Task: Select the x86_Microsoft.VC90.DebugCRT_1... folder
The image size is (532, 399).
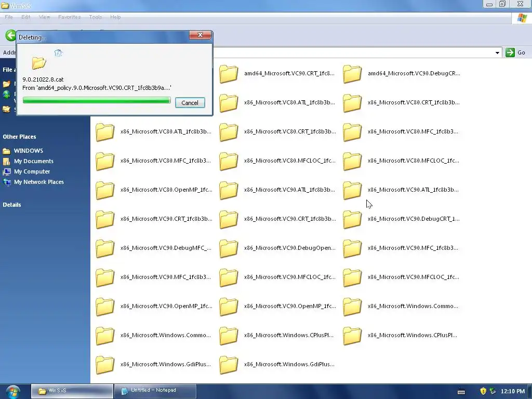Action: click(402, 219)
